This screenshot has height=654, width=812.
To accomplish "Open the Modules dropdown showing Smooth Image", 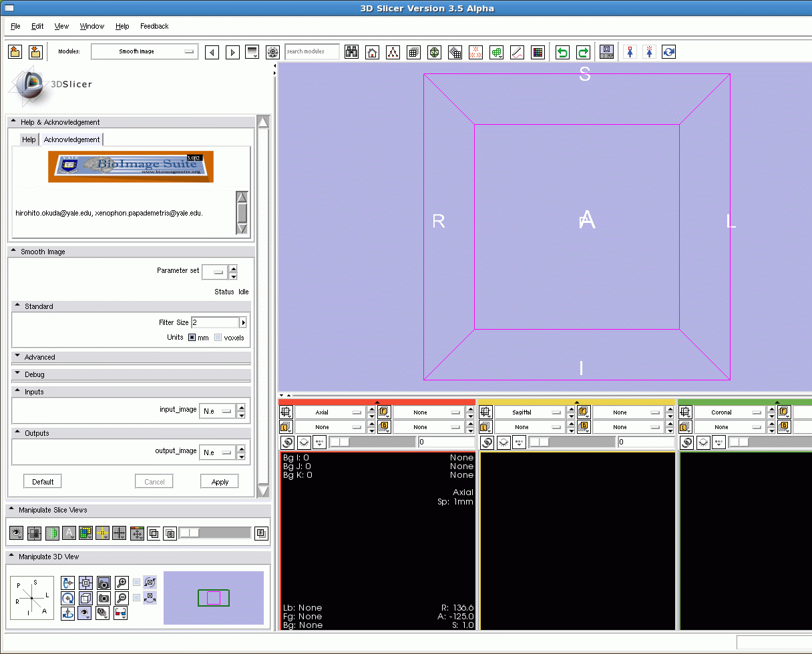I will (x=144, y=51).
